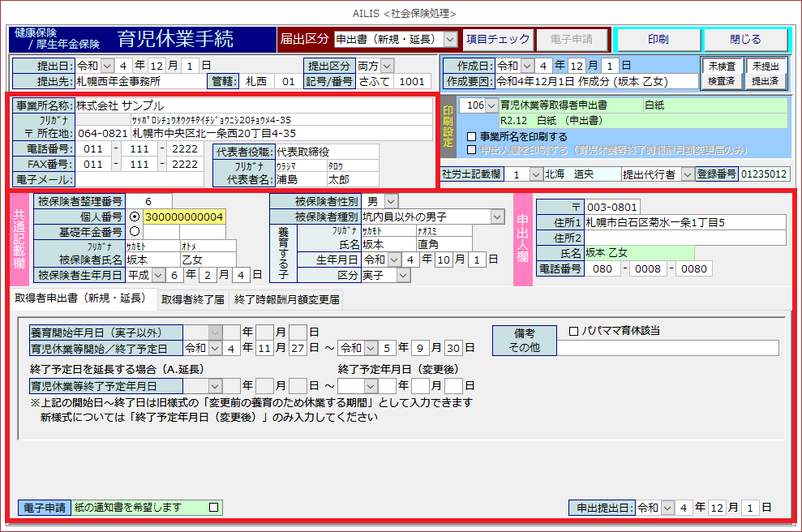Select the 個人番号 radio button
802x532 pixels.
pyautogui.click(x=135, y=217)
